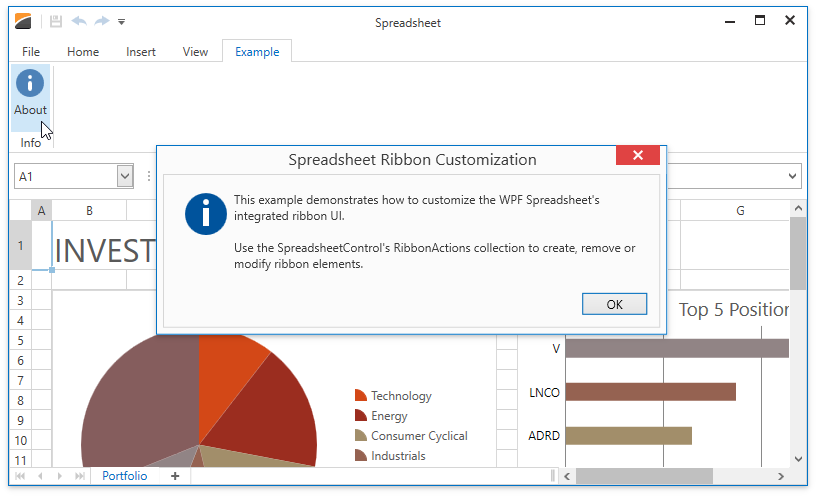
Task: Click the Redo arrow icon
Action: pyautogui.click(x=102, y=21)
